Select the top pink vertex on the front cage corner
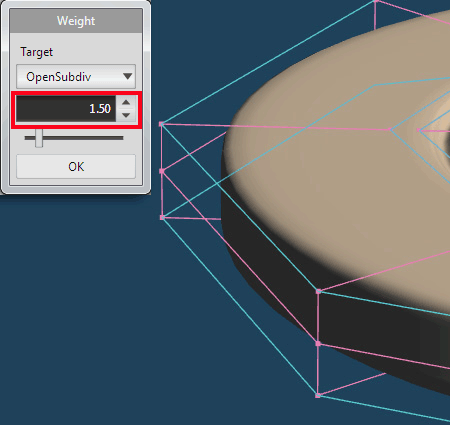This screenshot has width=450, height=425. point(318,292)
